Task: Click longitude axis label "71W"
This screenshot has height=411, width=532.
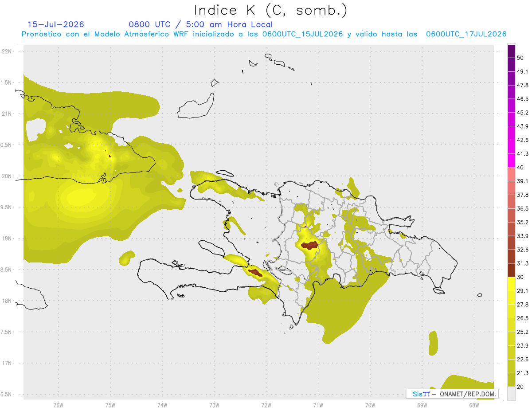Action: 318,405
